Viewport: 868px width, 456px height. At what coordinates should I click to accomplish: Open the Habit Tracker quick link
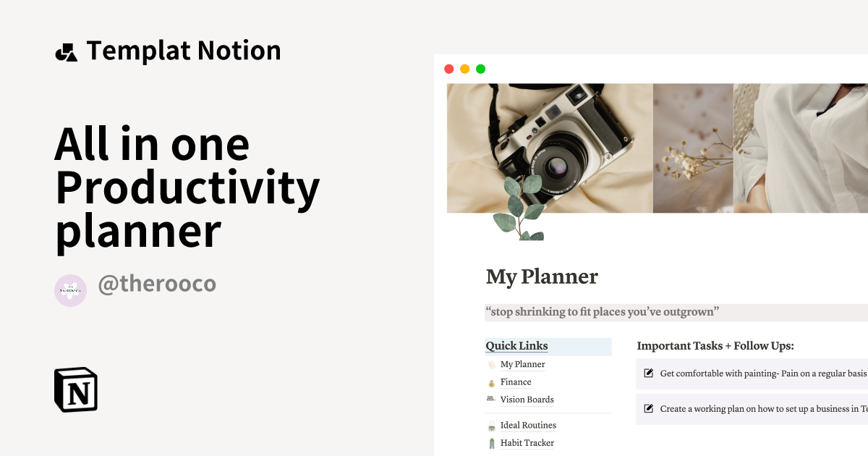click(x=527, y=442)
